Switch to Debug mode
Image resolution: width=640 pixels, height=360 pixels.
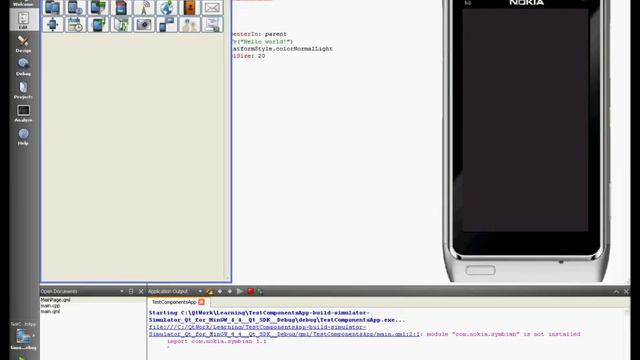(x=23, y=67)
